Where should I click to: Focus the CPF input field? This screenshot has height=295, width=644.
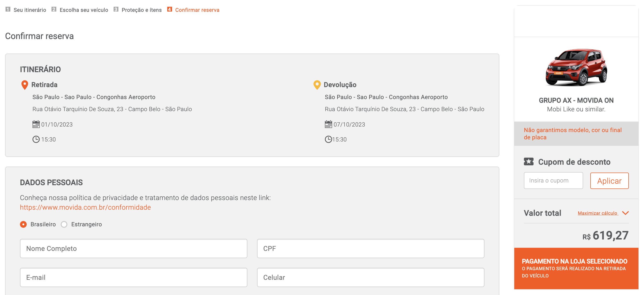click(x=371, y=248)
